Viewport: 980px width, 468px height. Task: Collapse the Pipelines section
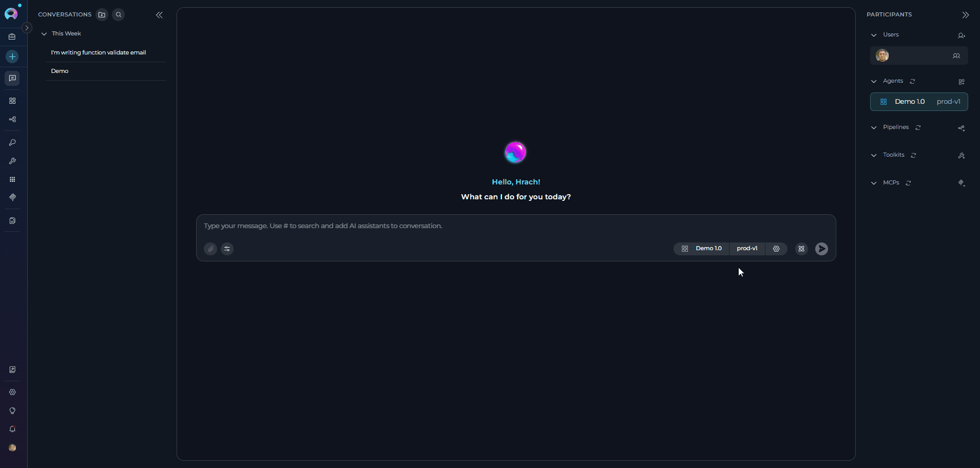tap(874, 127)
